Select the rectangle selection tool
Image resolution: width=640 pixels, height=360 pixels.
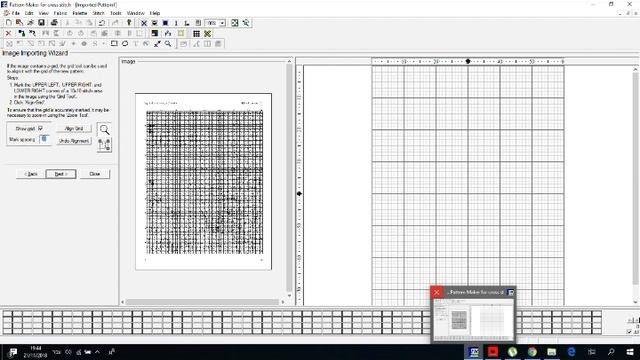tap(114, 44)
